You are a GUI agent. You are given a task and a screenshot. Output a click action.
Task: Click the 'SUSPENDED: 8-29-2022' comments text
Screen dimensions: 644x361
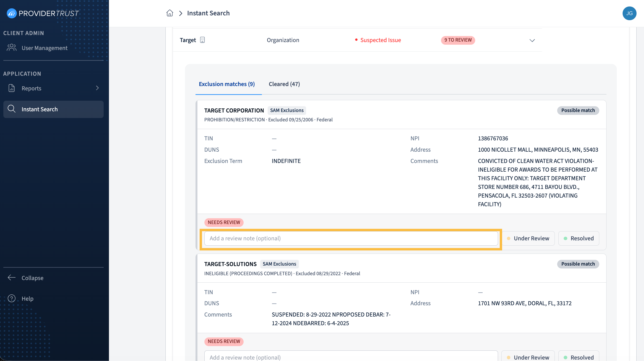pos(331,319)
